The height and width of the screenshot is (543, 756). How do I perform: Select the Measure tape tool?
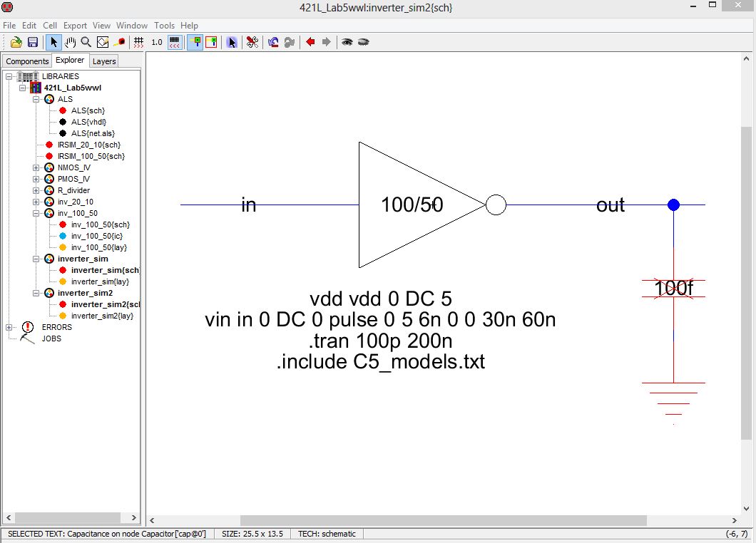(119, 42)
